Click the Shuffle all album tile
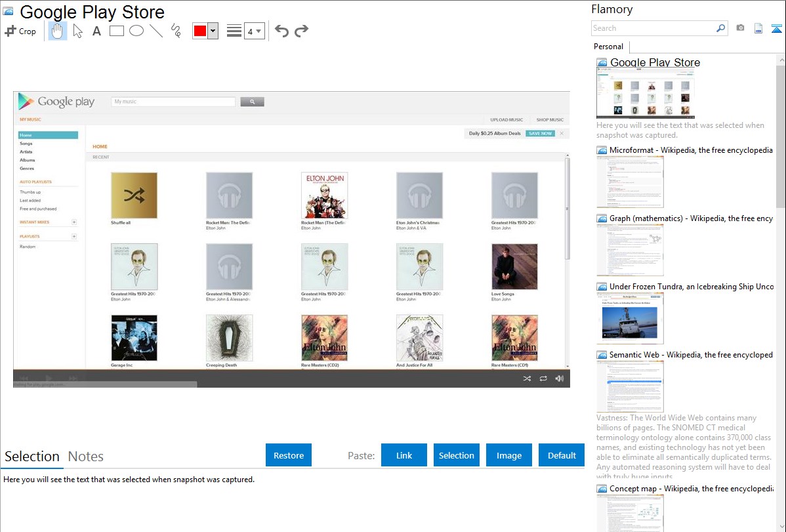 coord(134,195)
